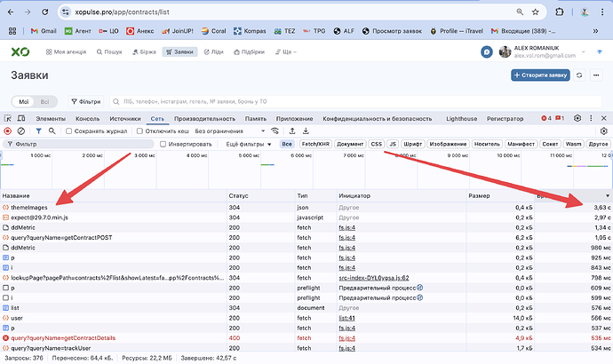Filter requests by CSS type

tap(377, 144)
